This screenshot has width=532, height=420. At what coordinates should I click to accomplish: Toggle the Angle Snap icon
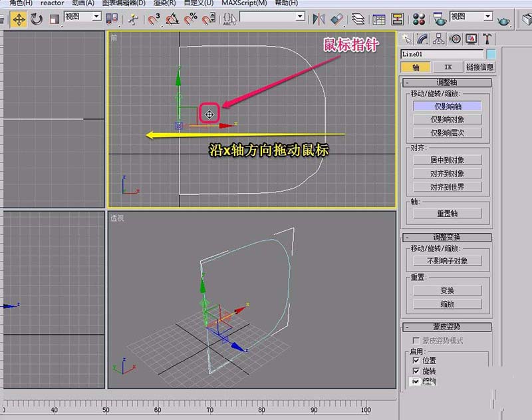coord(172,19)
